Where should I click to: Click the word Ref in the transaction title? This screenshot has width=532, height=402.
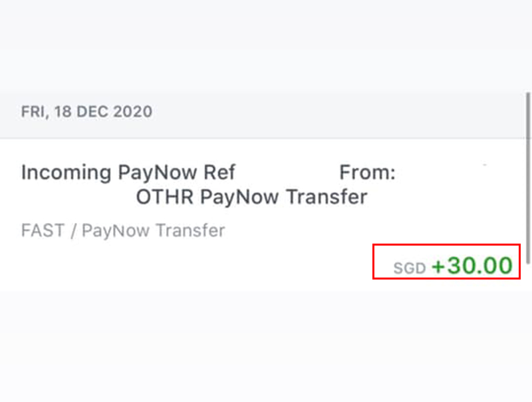pyautogui.click(x=219, y=173)
